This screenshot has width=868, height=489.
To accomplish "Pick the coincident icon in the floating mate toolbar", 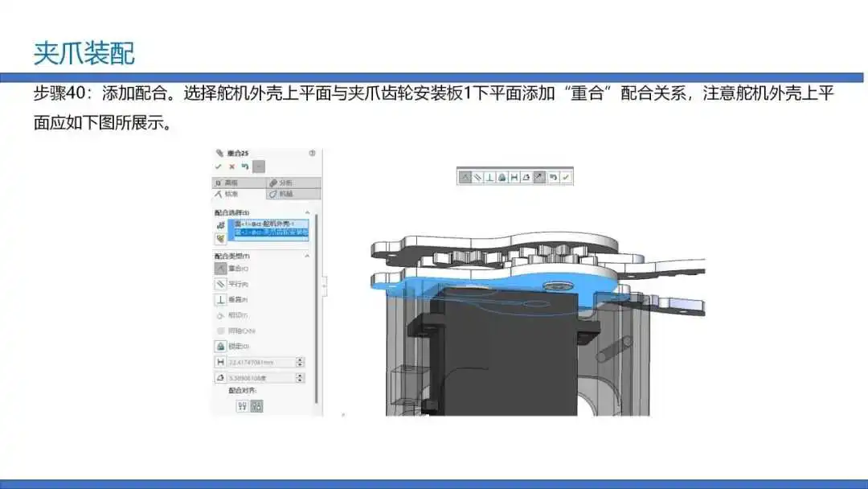I will tap(465, 177).
